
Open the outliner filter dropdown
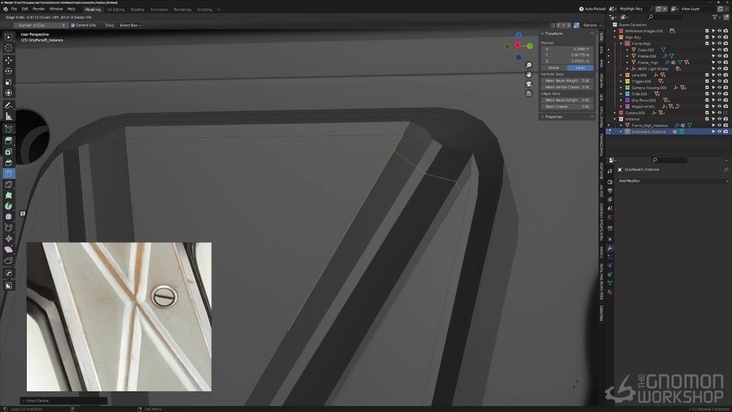(716, 17)
